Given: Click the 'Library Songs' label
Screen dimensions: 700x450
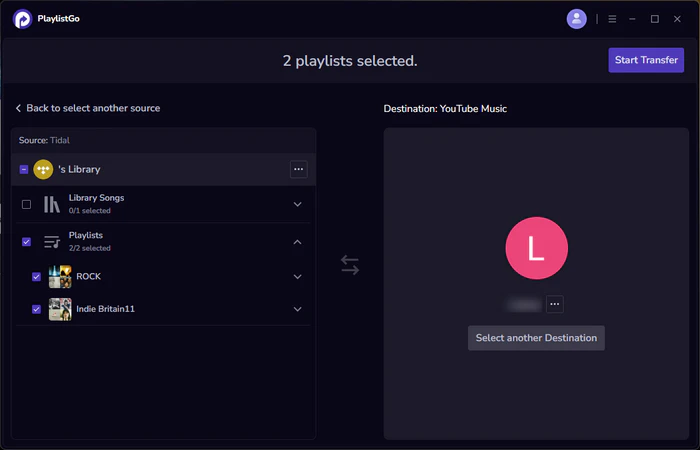Looking at the screenshot, I should tap(96, 198).
